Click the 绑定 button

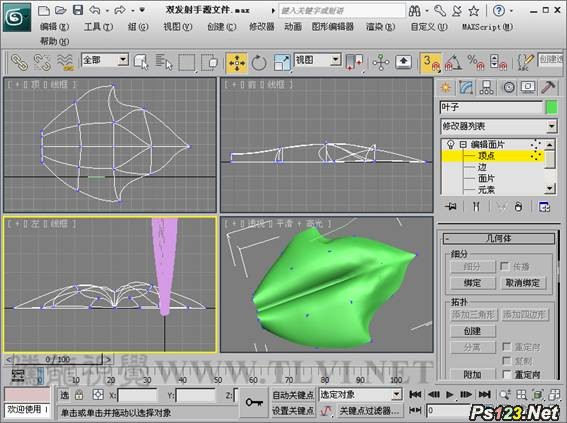coord(473,283)
